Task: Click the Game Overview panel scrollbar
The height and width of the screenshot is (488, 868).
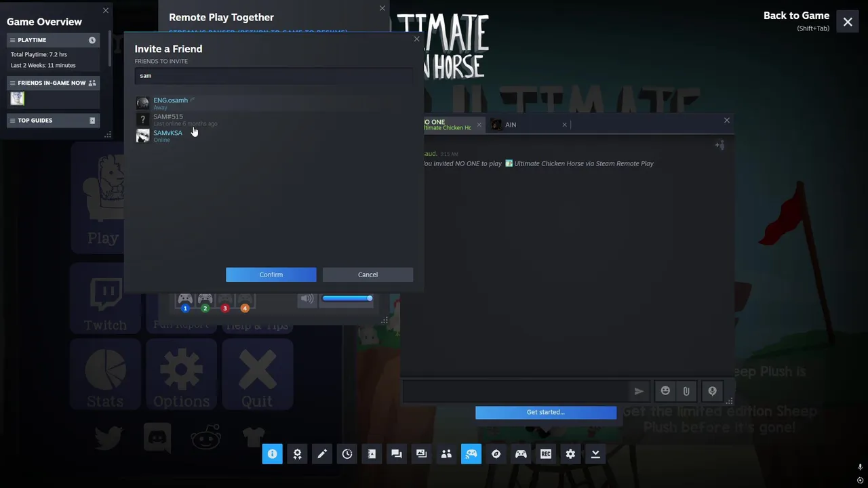Action: [110, 47]
